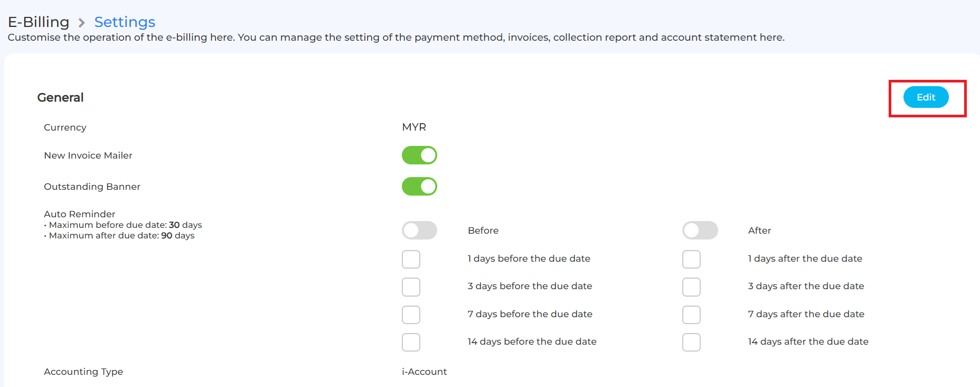Click the breadcrumb chevron arrow icon

(x=81, y=23)
